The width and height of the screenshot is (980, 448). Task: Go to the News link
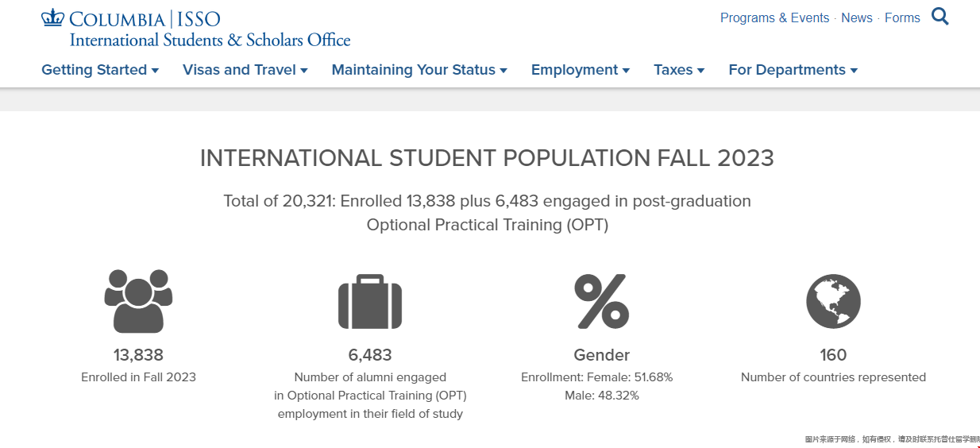(x=857, y=17)
